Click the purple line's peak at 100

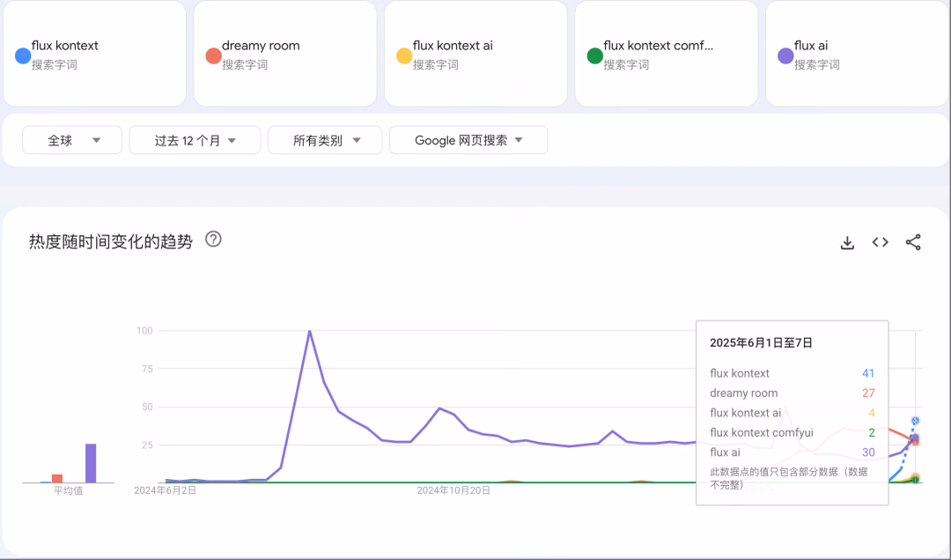(309, 331)
